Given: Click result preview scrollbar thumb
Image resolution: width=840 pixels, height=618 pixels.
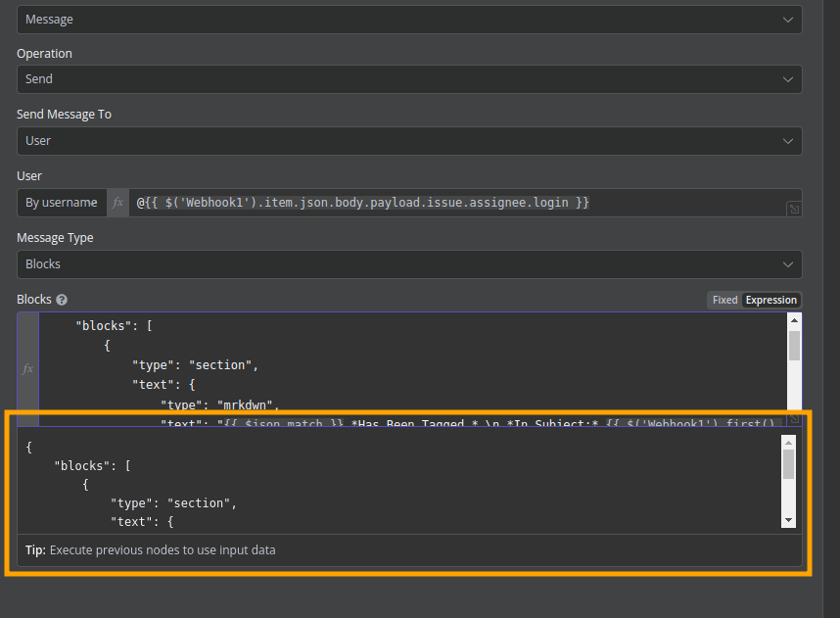Looking at the screenshot, I should 788,464.
